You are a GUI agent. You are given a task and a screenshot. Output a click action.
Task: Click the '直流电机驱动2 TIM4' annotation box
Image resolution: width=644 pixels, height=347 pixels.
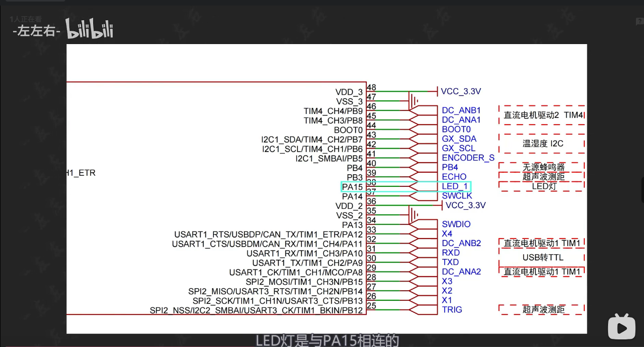542,115
